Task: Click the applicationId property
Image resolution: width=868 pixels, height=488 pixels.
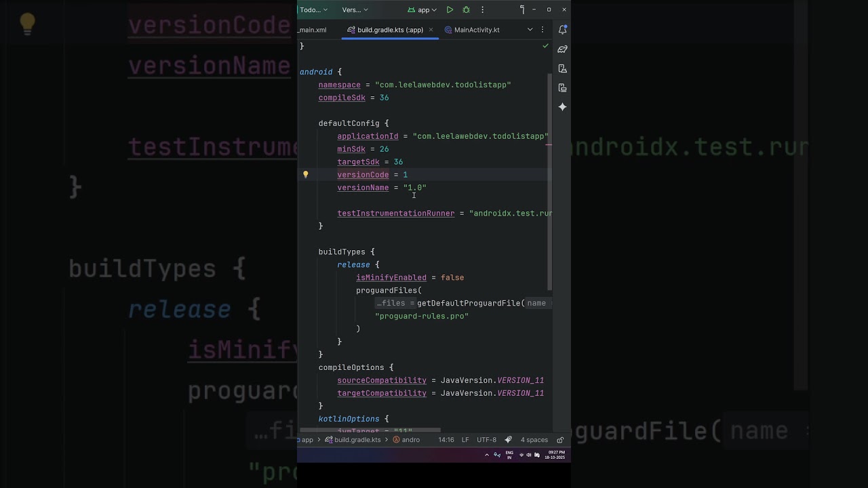Action: [368, 136]
